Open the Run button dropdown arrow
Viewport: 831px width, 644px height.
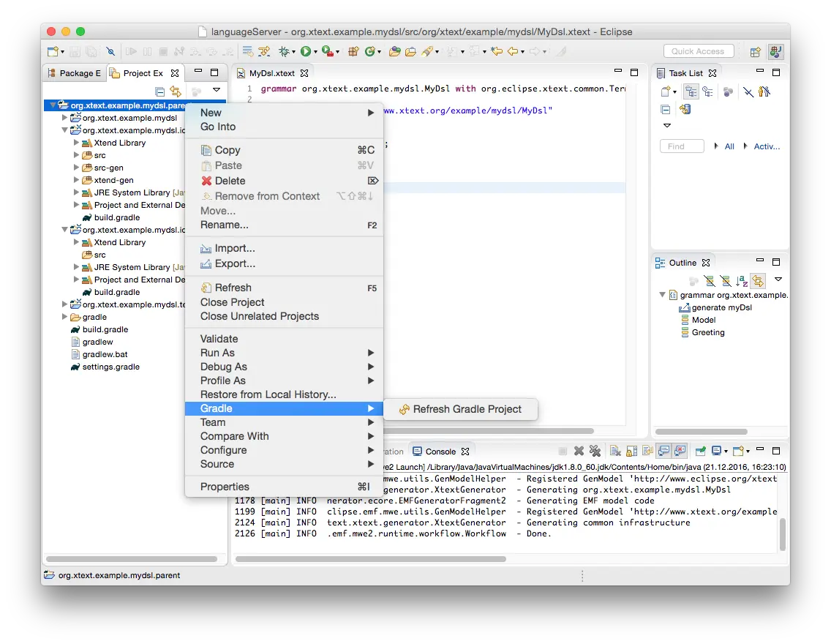315,52
